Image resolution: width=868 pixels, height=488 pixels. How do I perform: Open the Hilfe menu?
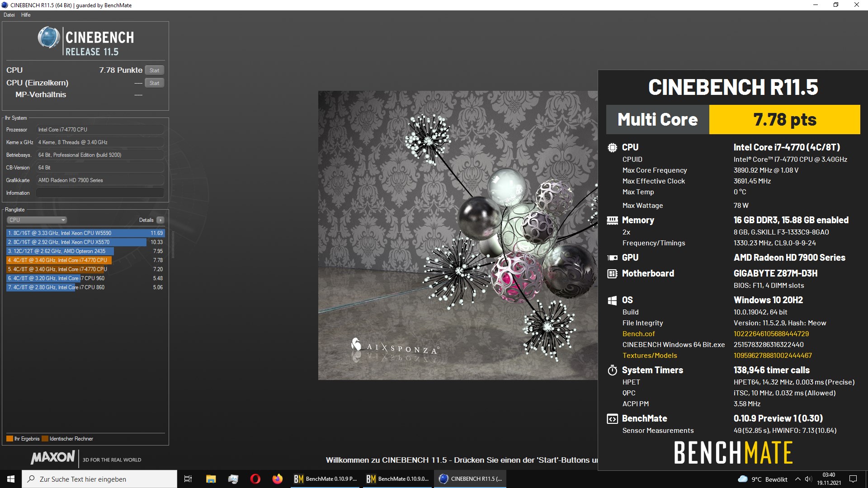[26, 15]
